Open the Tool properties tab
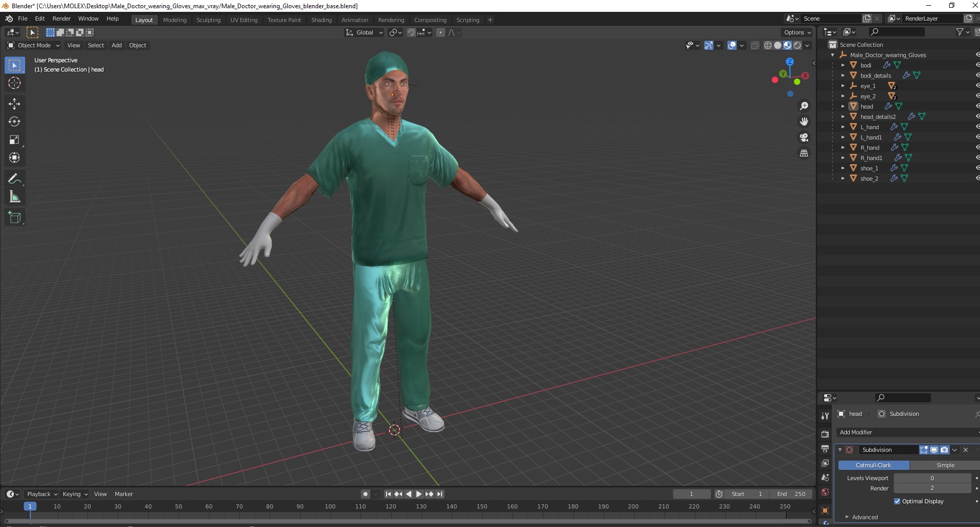Viewport: 980px width, 527px height. 825,415
